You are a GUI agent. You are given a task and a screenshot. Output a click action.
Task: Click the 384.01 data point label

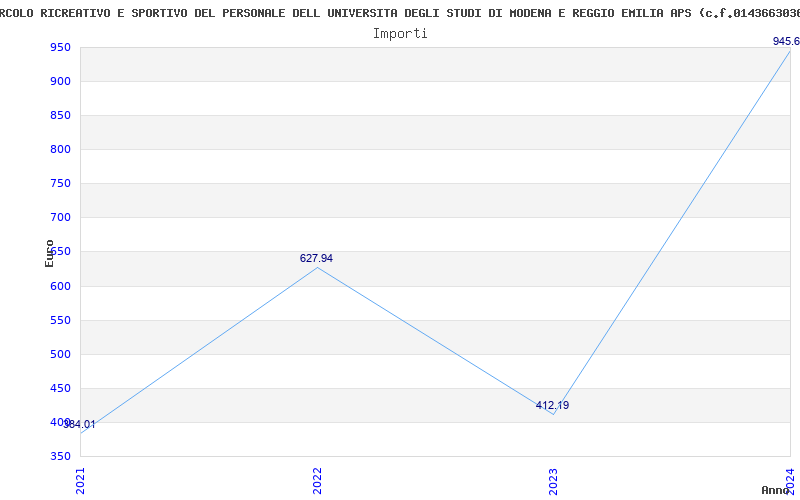pyautogui.click(x=80, y=424)
